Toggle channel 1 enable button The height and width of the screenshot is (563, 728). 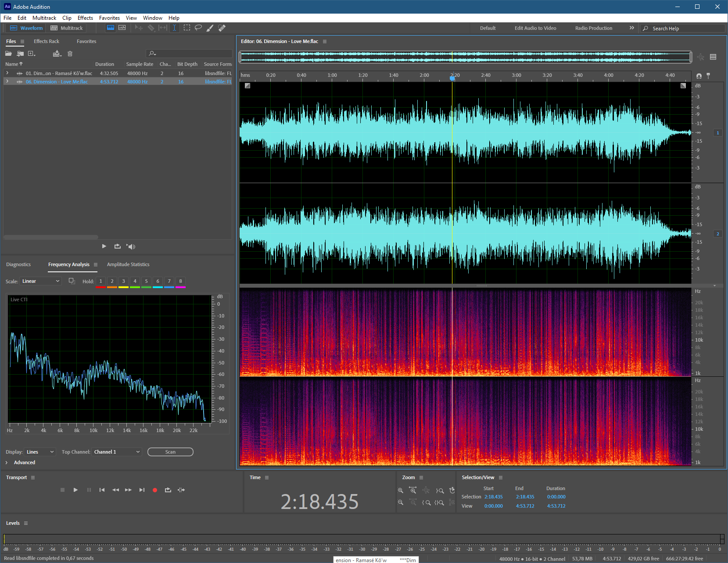(x=718, y=133)
